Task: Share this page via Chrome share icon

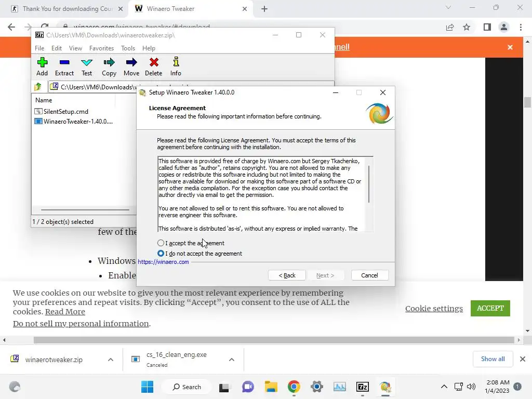Action: pos(450,27)
